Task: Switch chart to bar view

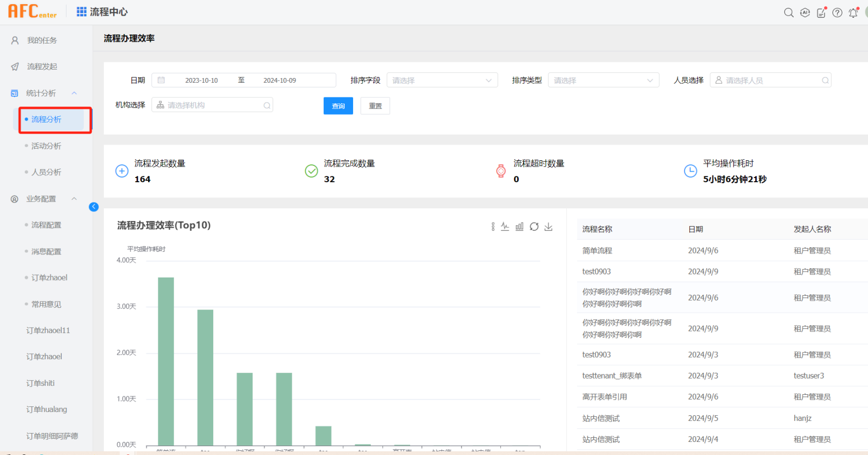Action: [520, 227]
